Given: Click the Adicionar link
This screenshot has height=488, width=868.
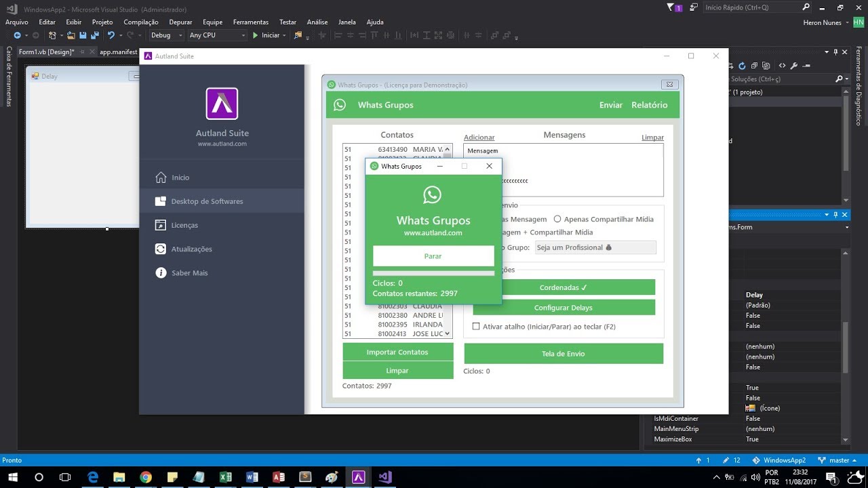Looking at the screenshot, I should pos(479,138).
